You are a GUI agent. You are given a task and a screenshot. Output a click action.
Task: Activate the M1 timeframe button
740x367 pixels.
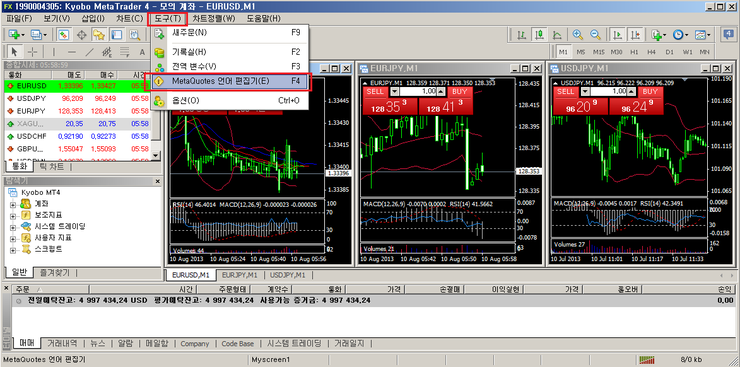click(x=563, y=52)
